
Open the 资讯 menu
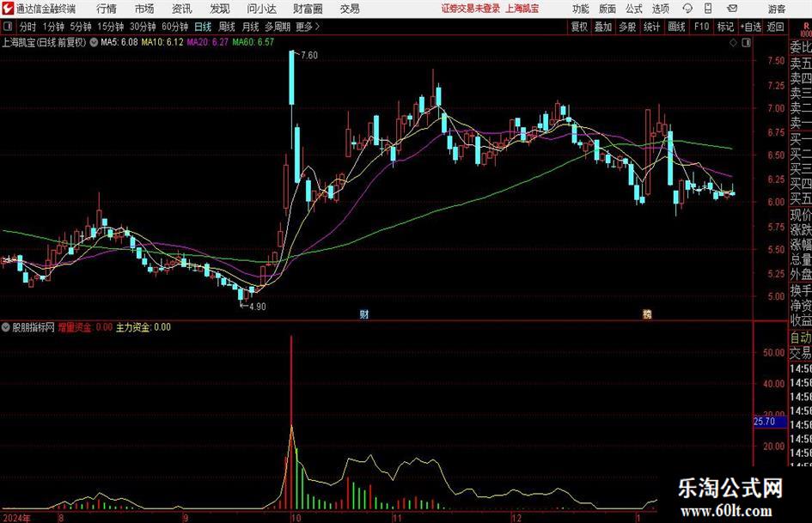point(182,9)
